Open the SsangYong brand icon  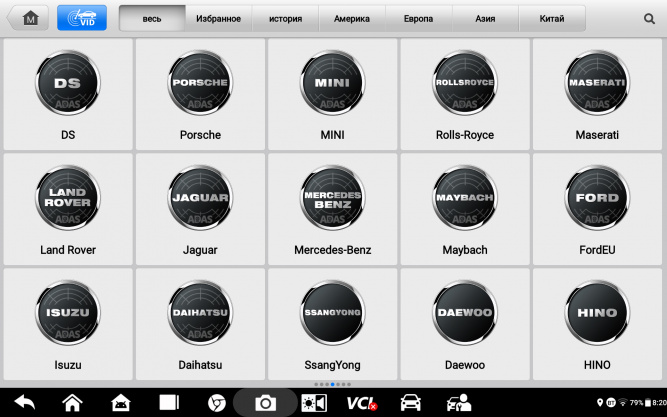(332, 313)
